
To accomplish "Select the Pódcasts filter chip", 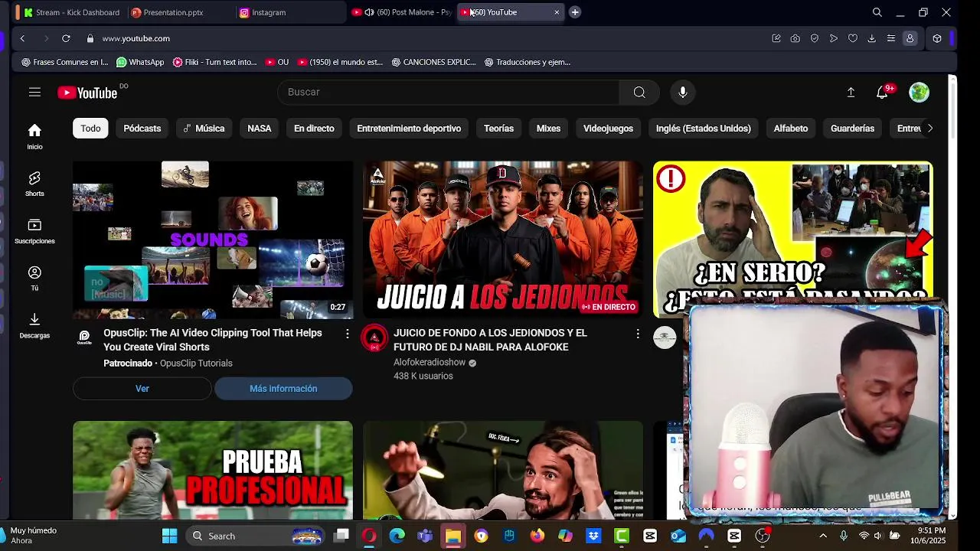I will pos(142,129).
